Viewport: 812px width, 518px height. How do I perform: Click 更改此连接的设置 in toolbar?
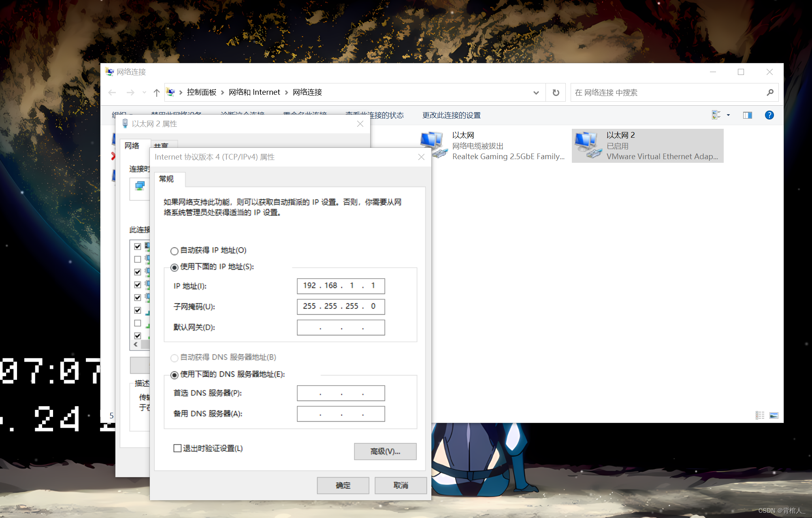coord(451,115)
